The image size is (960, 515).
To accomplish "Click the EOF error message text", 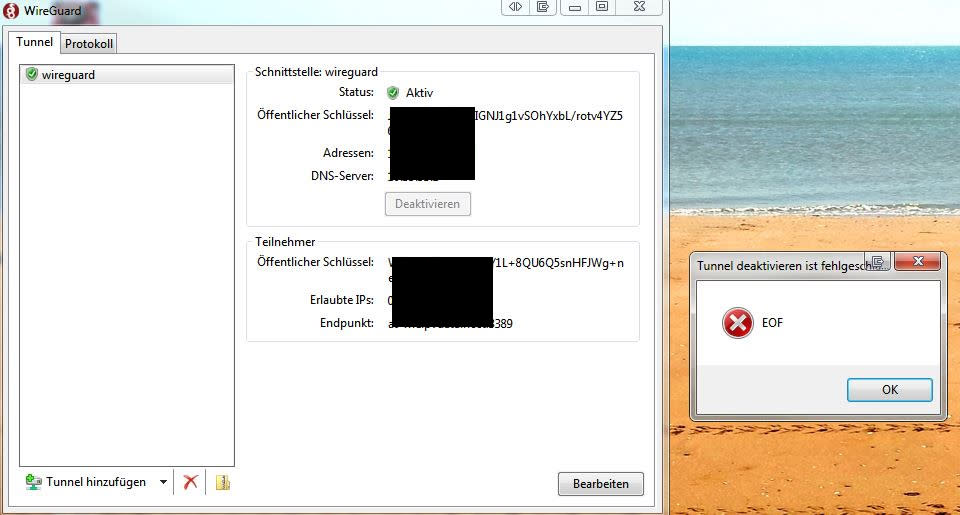I will click(772, 323).
